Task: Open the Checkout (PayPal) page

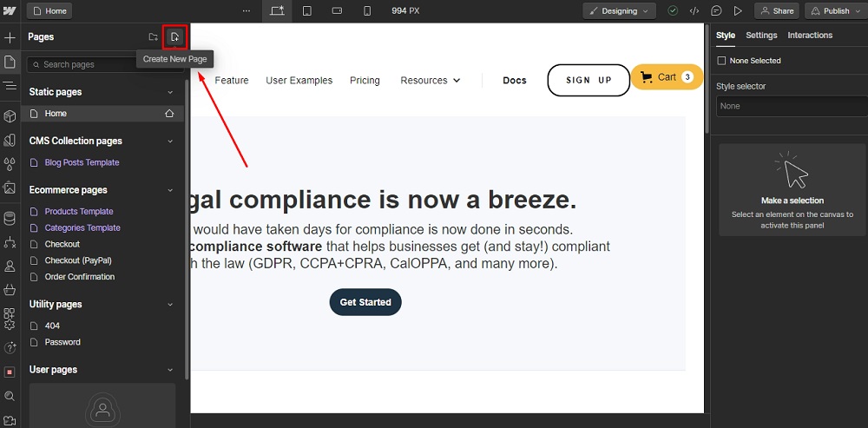Action: (78, 260)
